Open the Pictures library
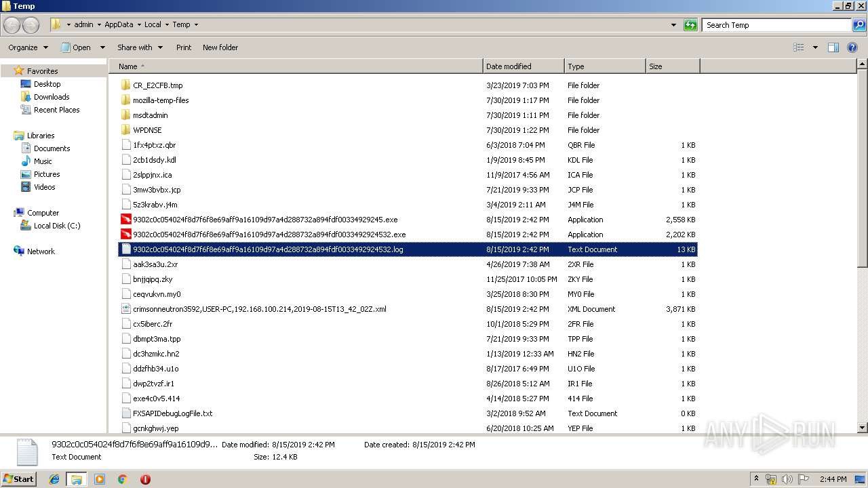 (47, 174)
